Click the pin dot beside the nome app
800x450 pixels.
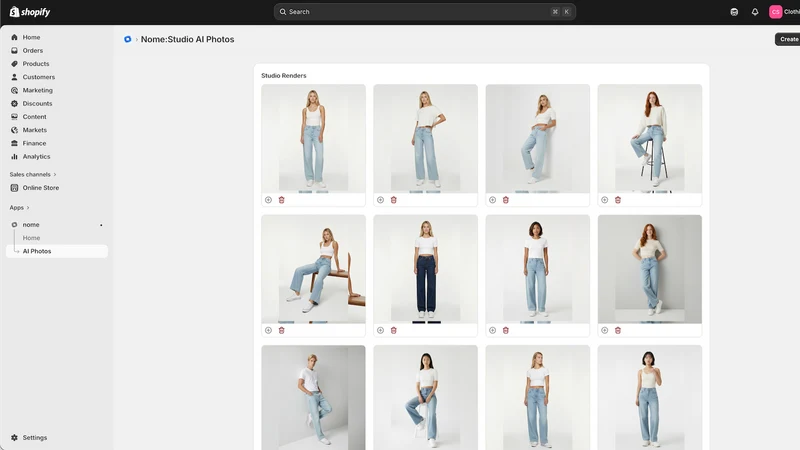pyautogui.click(x=101, y=225)
